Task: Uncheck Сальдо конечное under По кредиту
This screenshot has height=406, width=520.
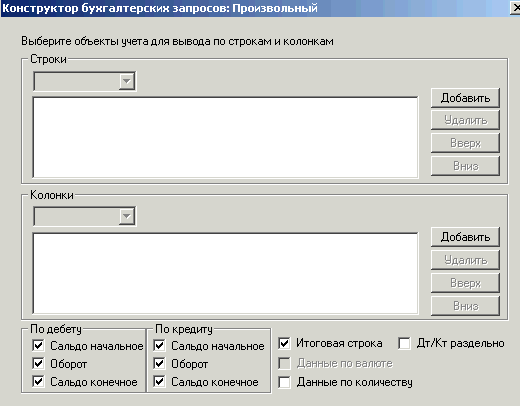Action: coord(159,381)
